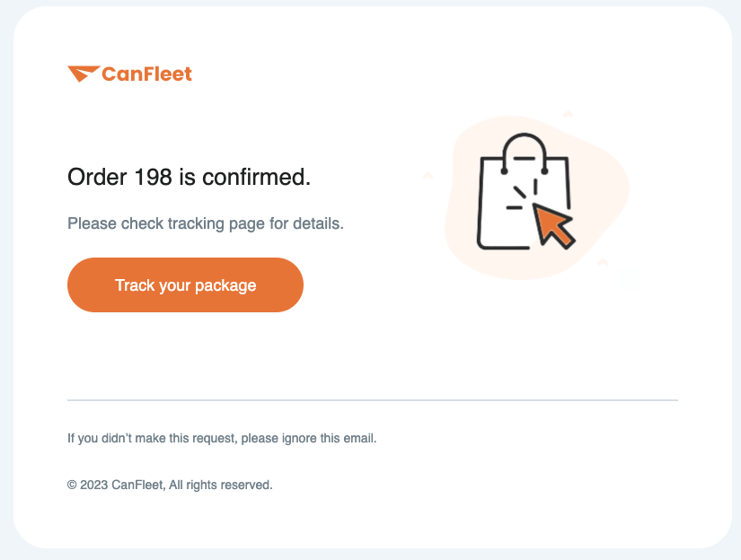Click the Track your package button
Viewport: 741px width, 560px height.
click(185, 284)
